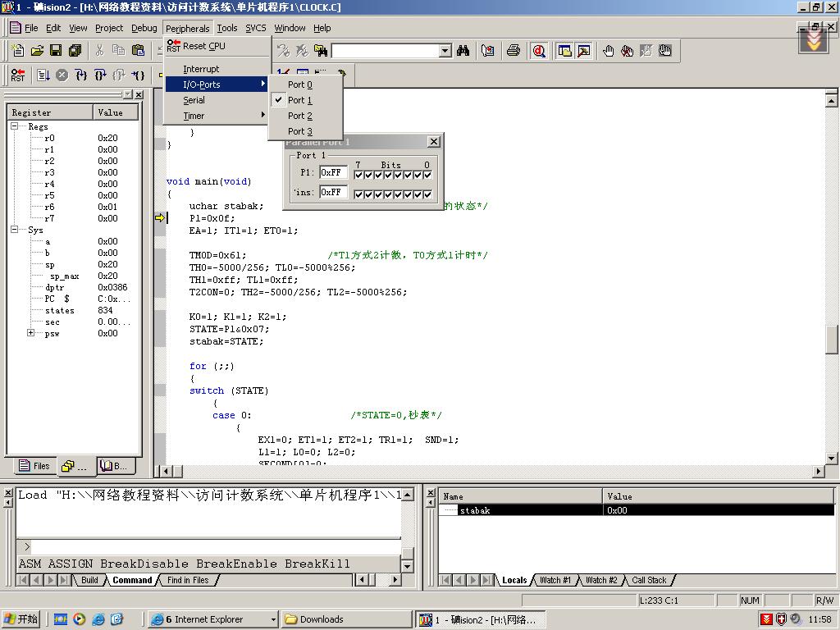Screen dimensions: 840x630
Task: Click the Find in Files toolbar icon
Action: tap(321, 51)
